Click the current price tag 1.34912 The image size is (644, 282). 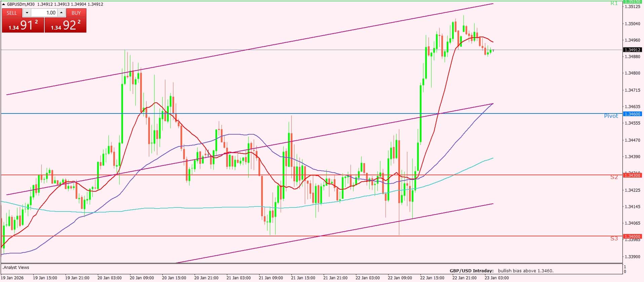633,50
